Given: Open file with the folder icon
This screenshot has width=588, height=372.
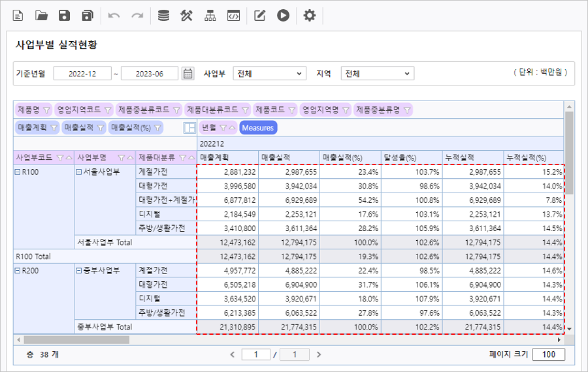Looking at the screenshot, I should (x=41, y=16).
